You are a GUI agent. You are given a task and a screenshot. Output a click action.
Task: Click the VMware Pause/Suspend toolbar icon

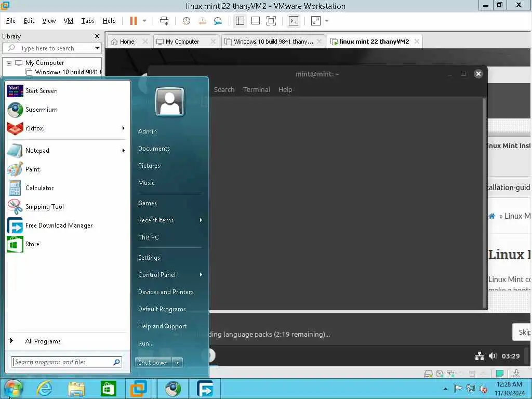134,21
